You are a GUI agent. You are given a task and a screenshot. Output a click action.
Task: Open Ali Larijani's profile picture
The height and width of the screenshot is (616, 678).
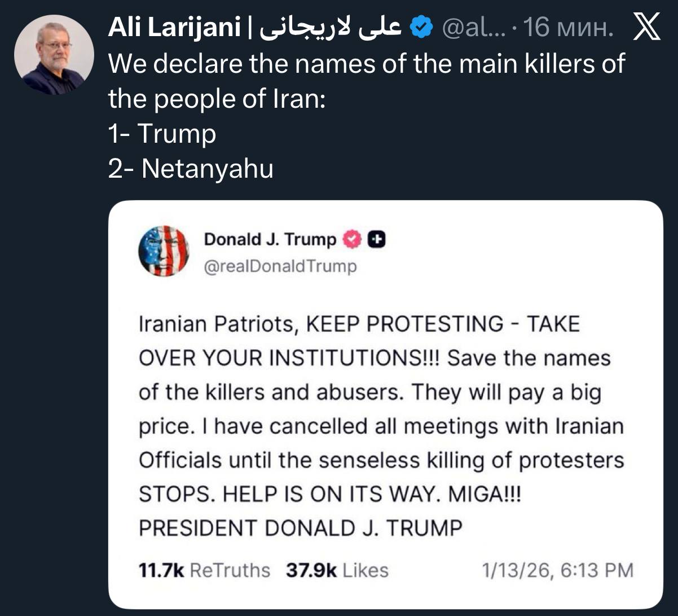click(54, 55)
